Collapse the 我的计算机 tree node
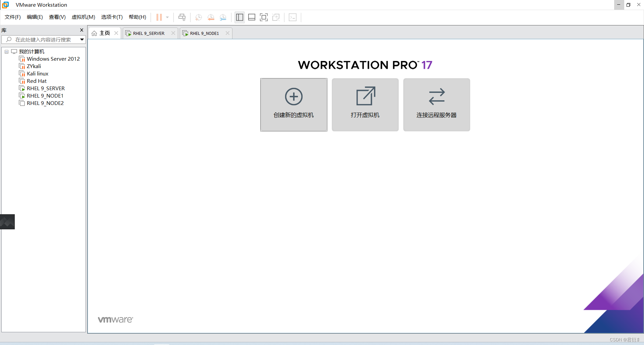This screenshot has width=644, height=345. pos(6,52)
